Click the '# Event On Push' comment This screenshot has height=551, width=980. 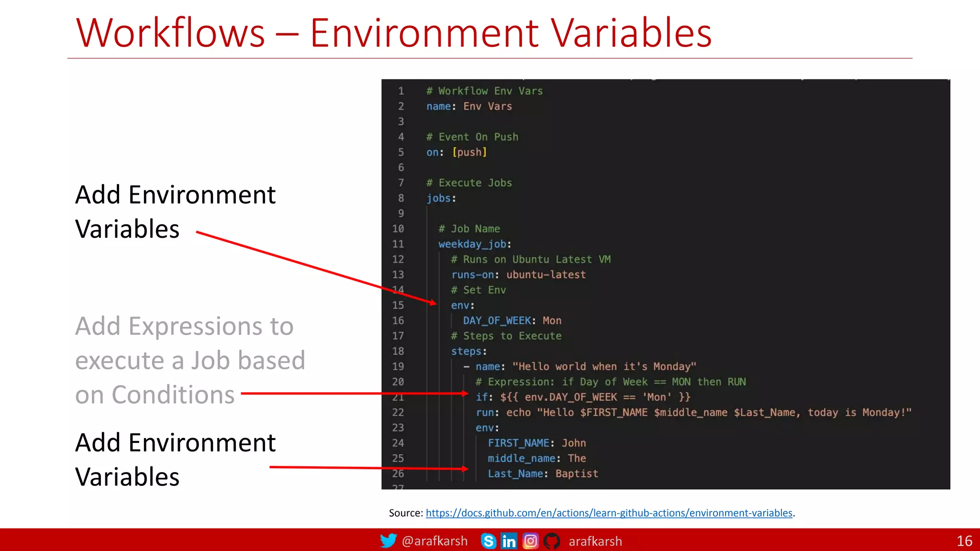472,137
